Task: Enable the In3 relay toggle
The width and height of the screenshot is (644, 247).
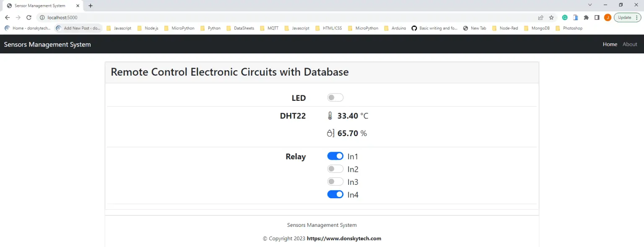Action: (x=335, y=181)
